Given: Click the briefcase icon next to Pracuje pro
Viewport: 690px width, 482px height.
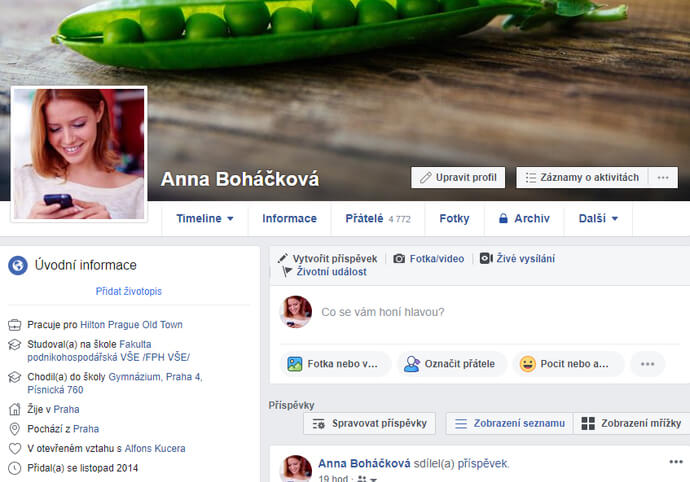Looking at the screenshot, I should (x=15, y=325).
